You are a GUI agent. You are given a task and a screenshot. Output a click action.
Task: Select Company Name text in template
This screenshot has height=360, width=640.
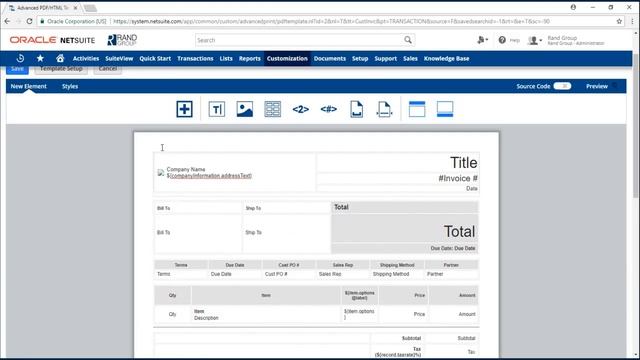(186, 169)
